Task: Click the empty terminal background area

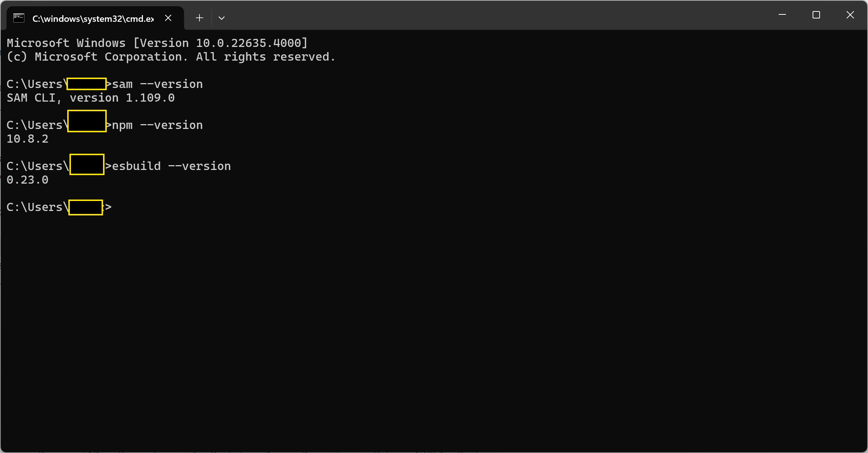Action: point(443,314)
